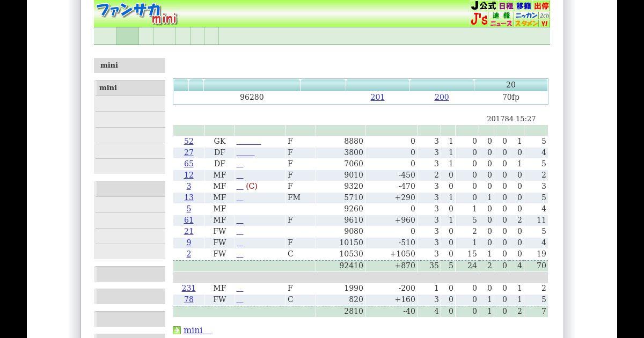Open the ニッカン banner
The width and height of the screenshot is (644, 338).
[x=526, y=16]
